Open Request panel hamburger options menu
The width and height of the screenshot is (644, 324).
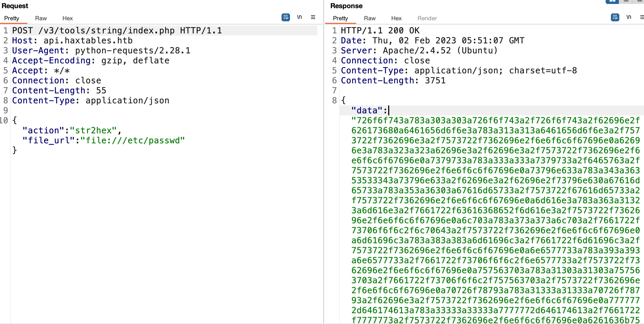pyautogui.click(x=313, y=17)
